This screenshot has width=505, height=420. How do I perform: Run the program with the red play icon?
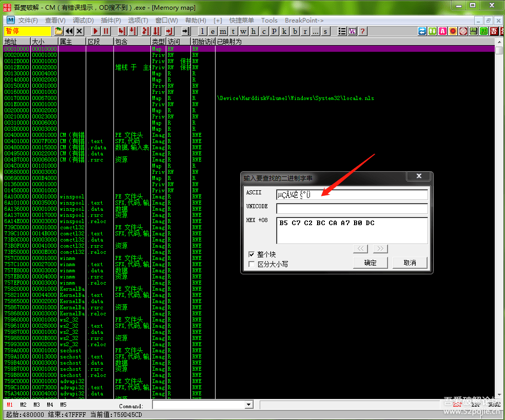tap(95, 31)
